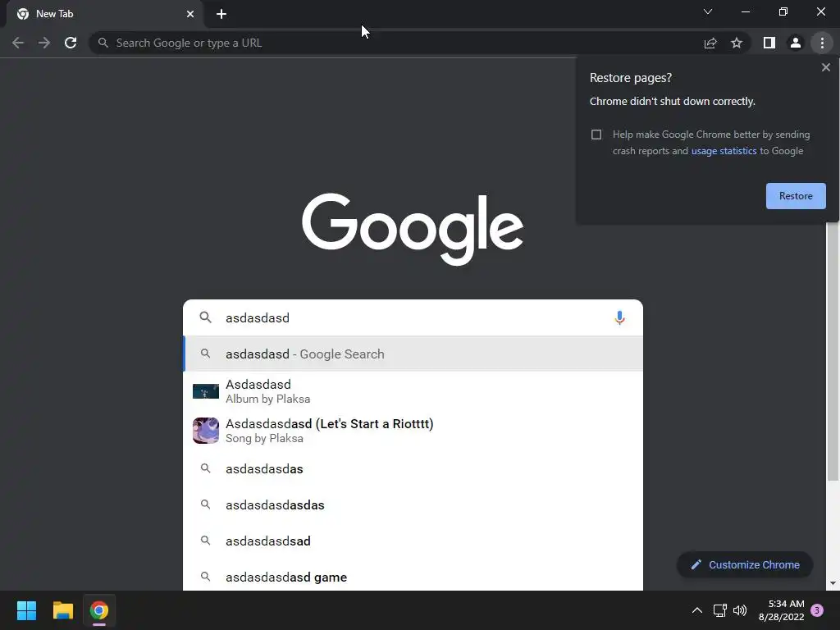Viewport: 840px width, 630px height.
Task: Open a new tab with plus button
Action: 221,14
